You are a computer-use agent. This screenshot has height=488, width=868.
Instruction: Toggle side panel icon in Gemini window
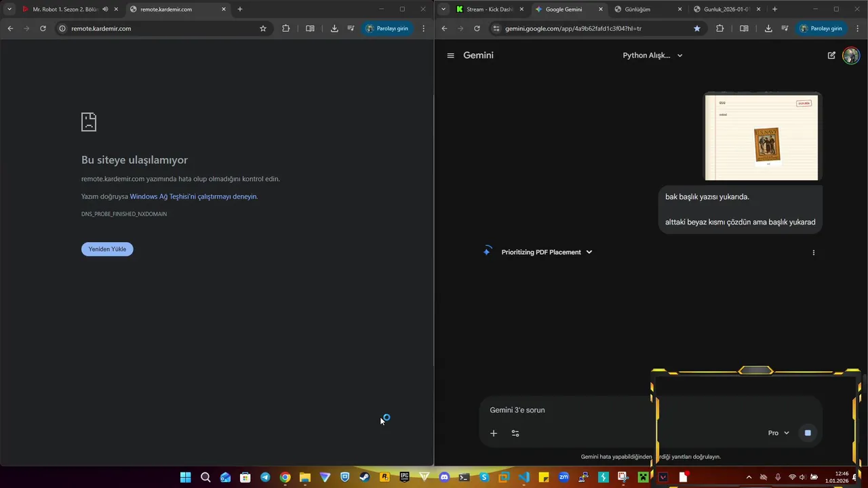point(744,28)
